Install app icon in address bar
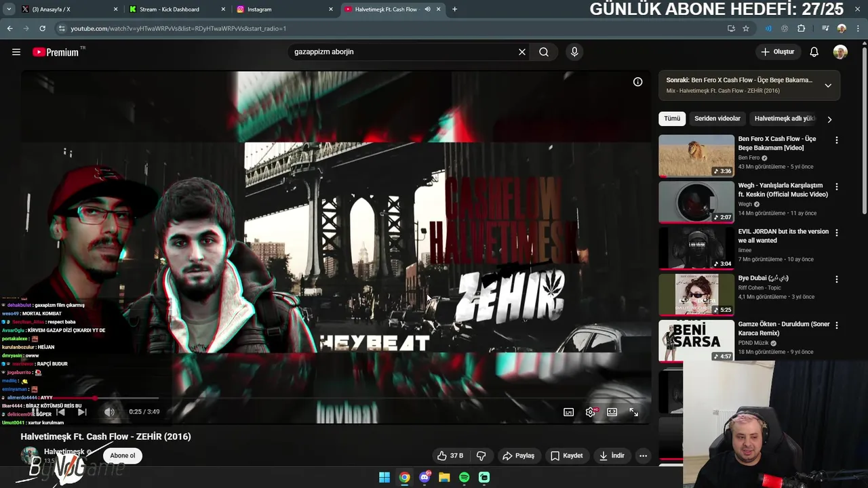The width and height of the screenshot is (868, 488). [731, 28]
